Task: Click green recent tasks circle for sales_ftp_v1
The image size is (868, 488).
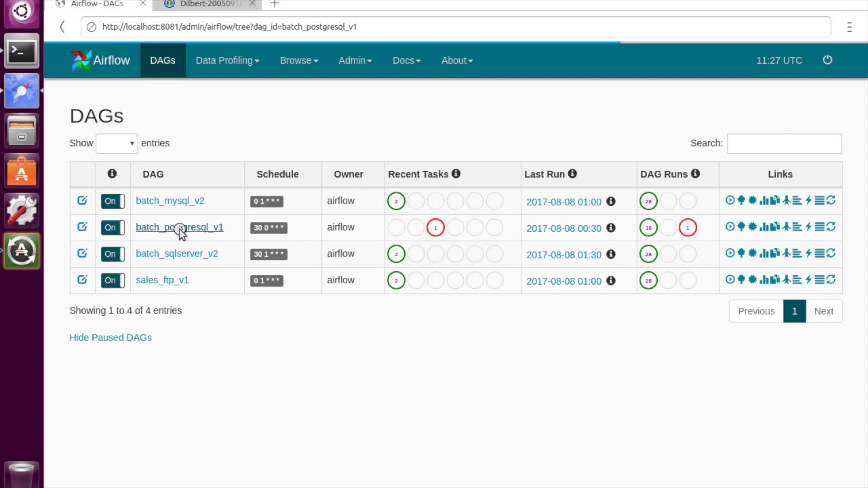Action: click(x=396, y=281)
